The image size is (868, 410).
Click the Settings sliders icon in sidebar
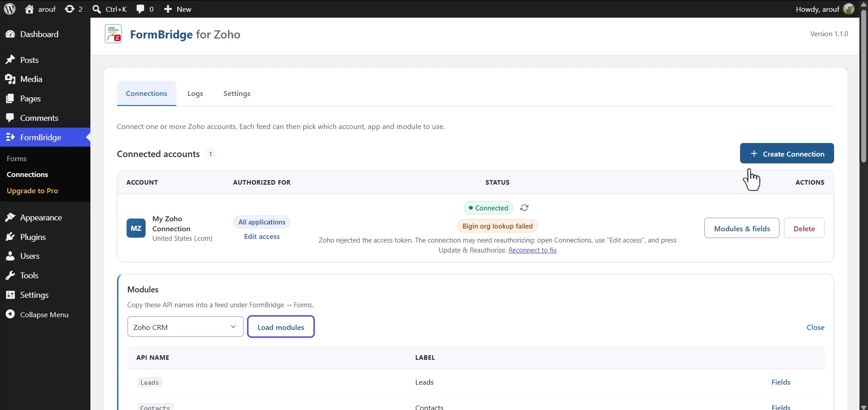(10, 295)
